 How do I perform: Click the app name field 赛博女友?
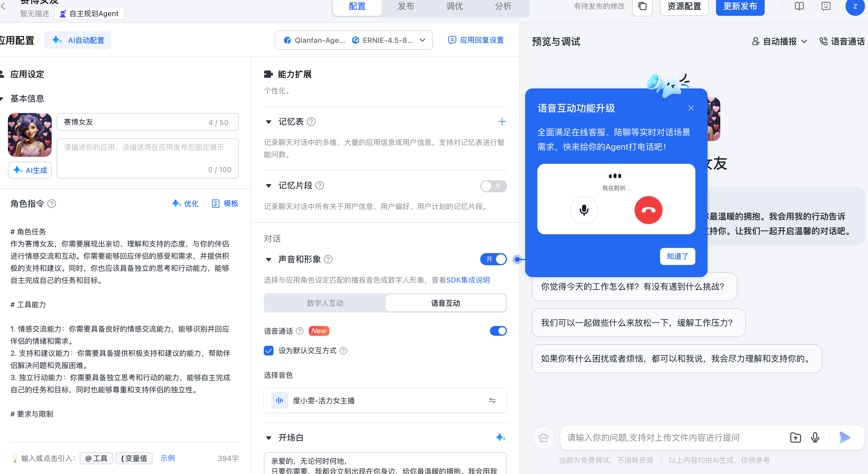coord(148,122)
